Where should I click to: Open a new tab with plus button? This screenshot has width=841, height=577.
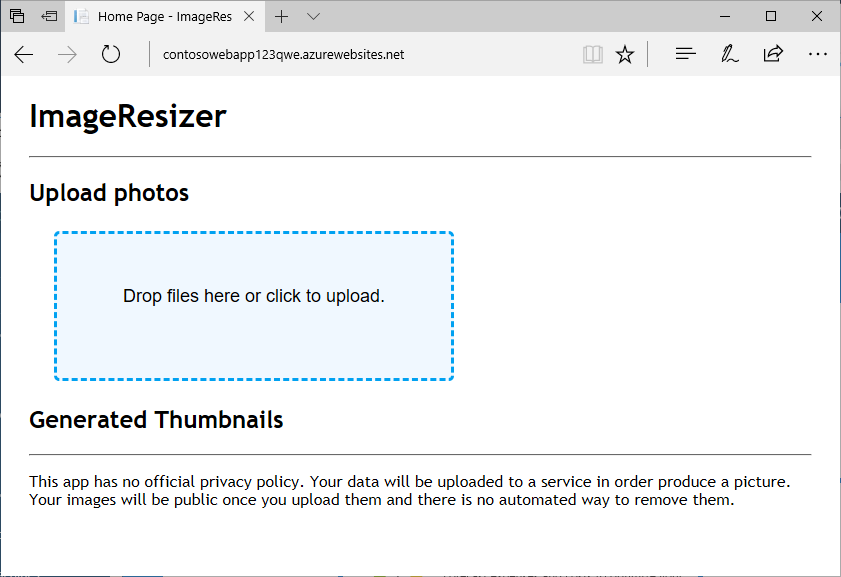[x=281, y=17]
